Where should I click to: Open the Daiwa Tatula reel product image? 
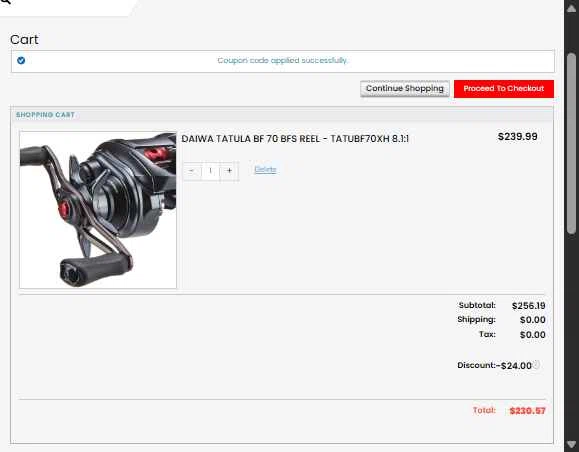point(98,210)
